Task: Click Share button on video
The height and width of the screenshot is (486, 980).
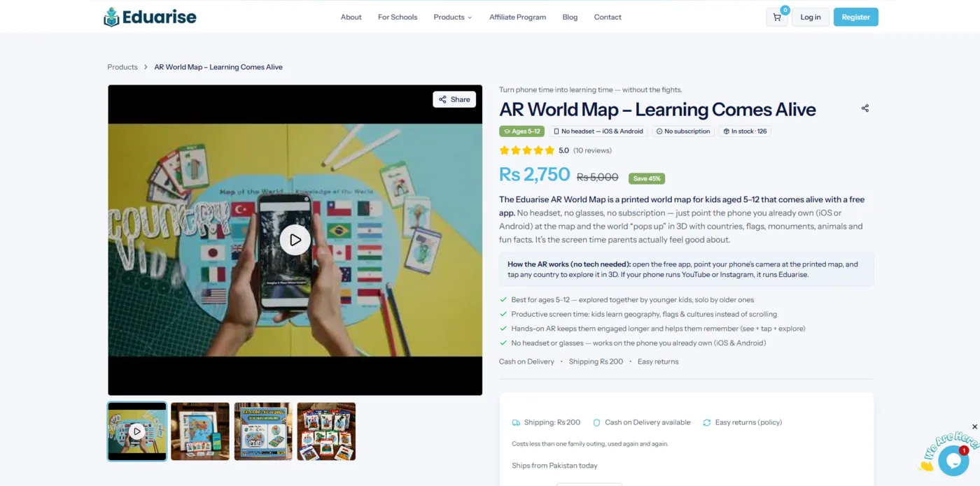Action: (454, 99)
